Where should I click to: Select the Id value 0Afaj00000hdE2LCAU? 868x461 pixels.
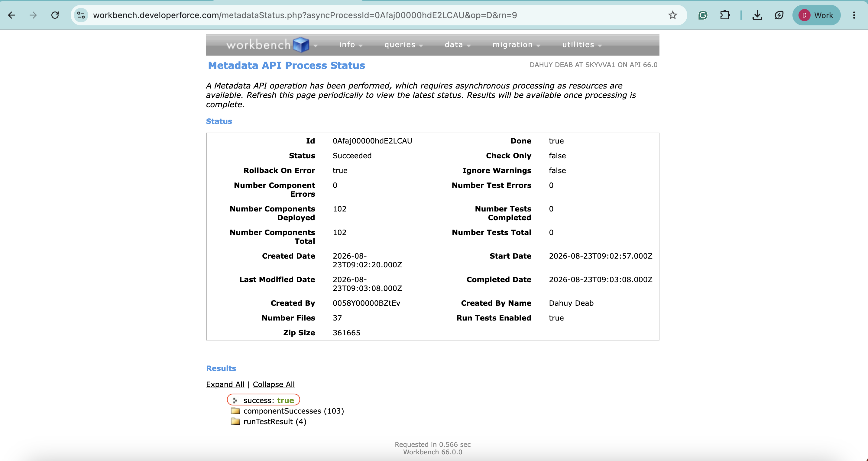(372, 141)
